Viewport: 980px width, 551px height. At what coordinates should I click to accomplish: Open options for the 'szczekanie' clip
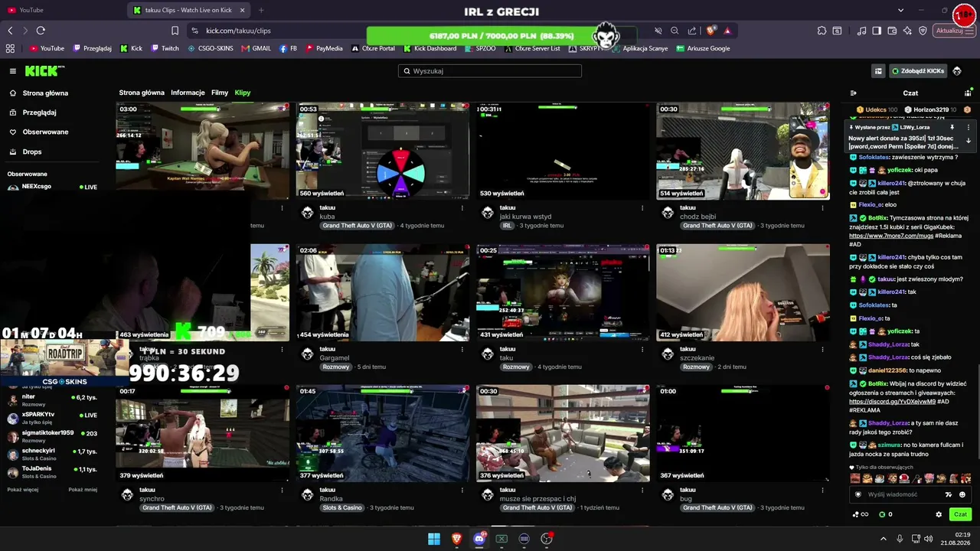pos(823,350)
